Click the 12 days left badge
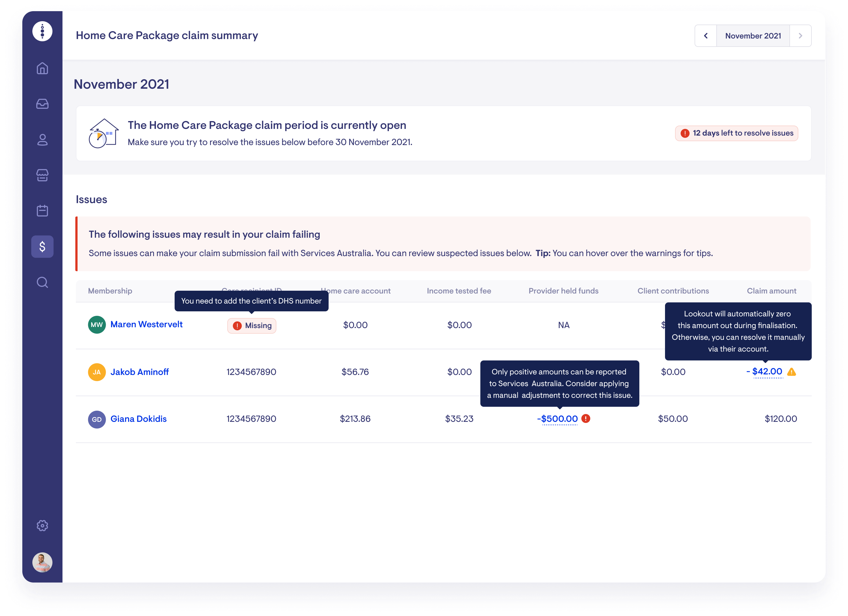The height and width of the screenshot is (616, 848). point(736,134)
